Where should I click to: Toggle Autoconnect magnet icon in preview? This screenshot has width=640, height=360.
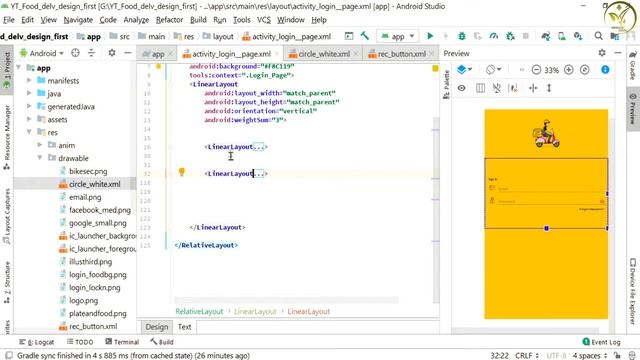point(496,88)
